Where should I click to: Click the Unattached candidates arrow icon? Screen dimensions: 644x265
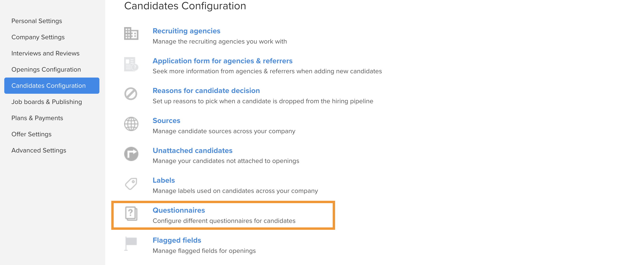click(x=131, y=154)
